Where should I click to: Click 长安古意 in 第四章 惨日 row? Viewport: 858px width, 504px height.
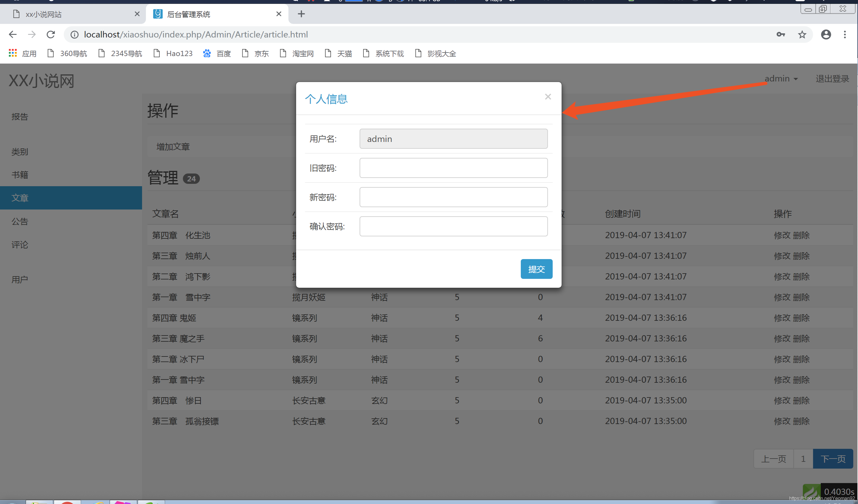click(x=309, y=400)
